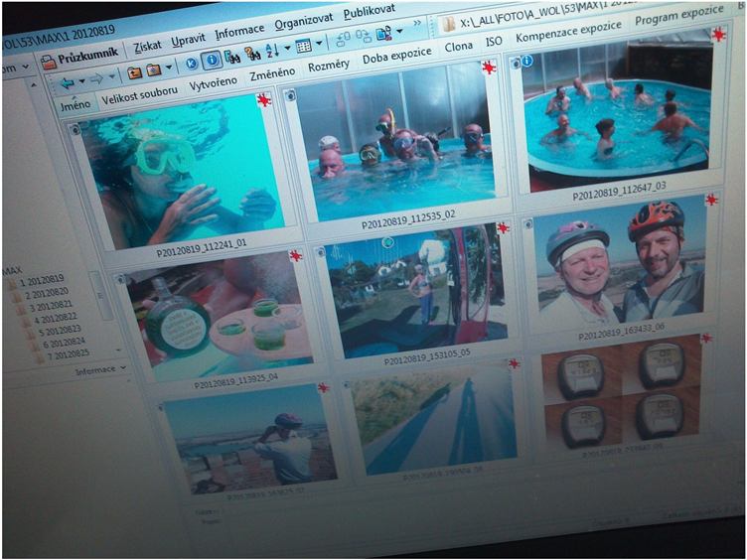Go back with the blue left arrow
The width and height of the screenshot is (747, 560).
tap(68, 83)
